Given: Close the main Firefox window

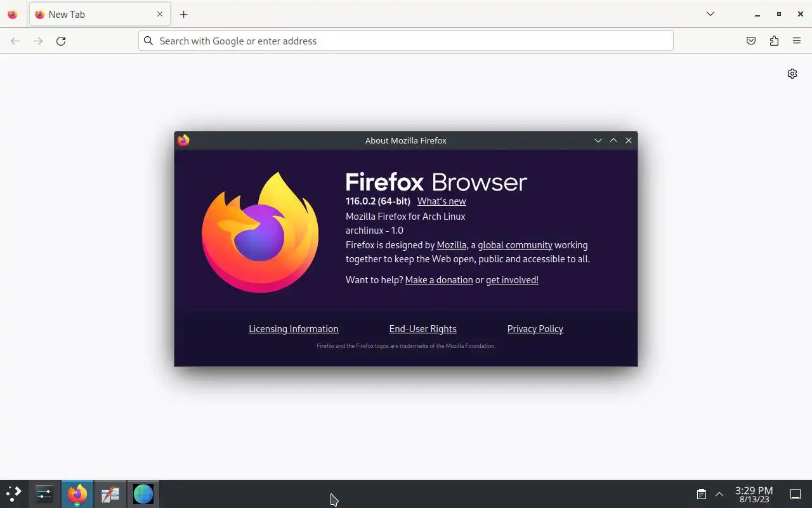Looking at the screenshot, I should point(801,14).
